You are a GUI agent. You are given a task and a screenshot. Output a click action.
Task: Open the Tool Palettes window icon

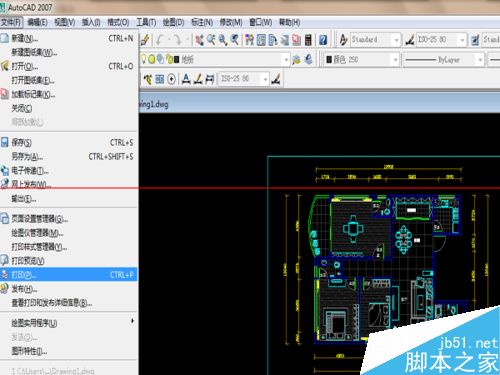273,40
